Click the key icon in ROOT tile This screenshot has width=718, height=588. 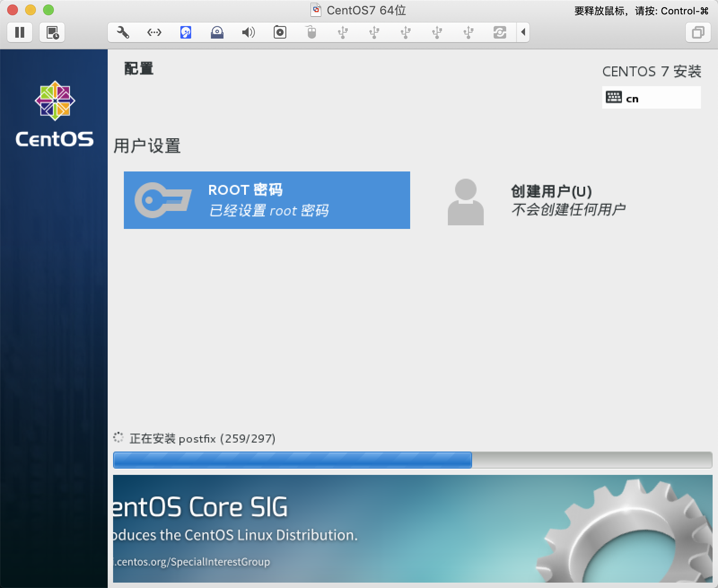coord(163,200)
